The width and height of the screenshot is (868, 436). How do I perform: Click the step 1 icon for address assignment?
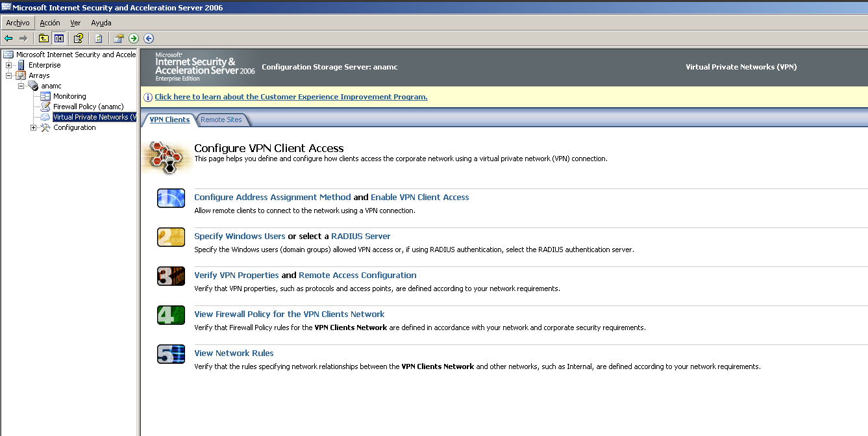tap(171, 198)
